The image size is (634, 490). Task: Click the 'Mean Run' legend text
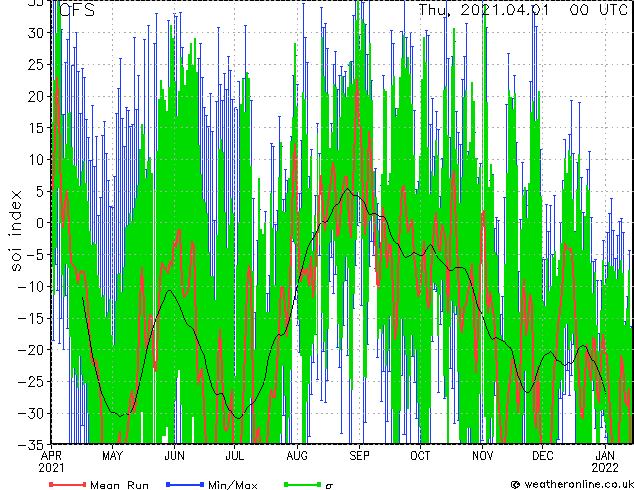tap(119, 485)
